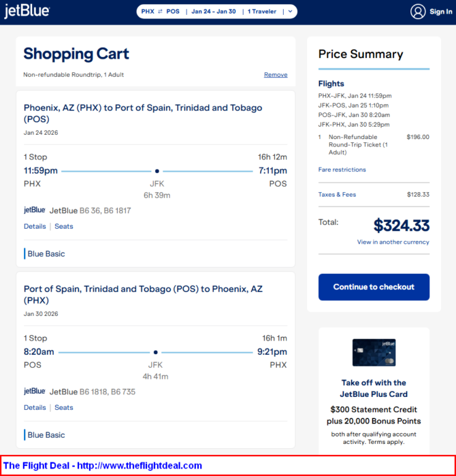The image size is (456, 476).
Task: Click the JetBlue logo in header
Action: [x=27, y=12]
